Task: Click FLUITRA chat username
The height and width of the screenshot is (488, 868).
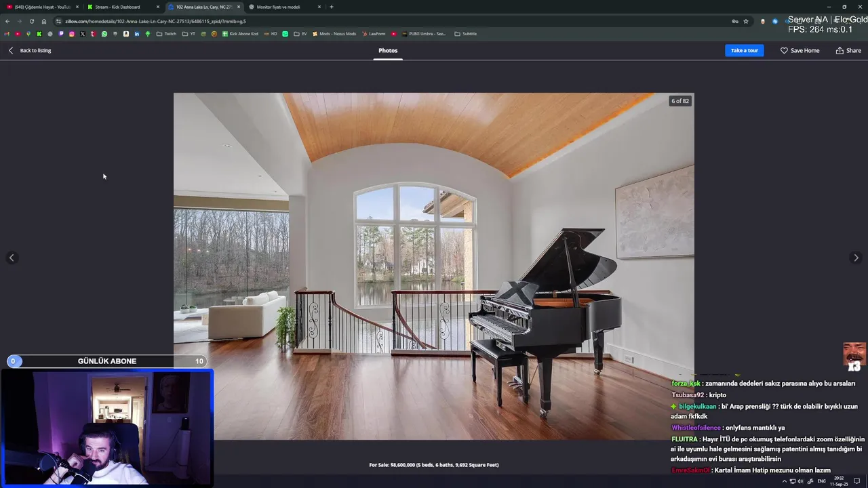Action: 684,439
